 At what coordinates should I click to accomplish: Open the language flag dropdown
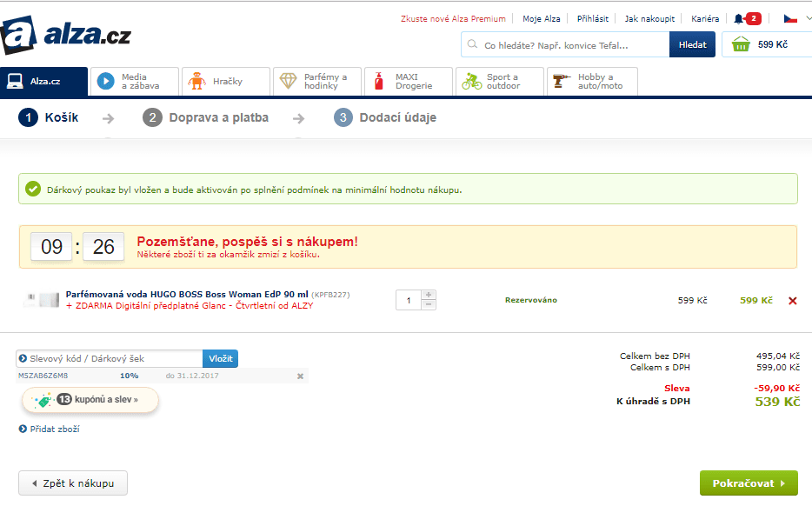pyautogui.click(x=795, y=18)
